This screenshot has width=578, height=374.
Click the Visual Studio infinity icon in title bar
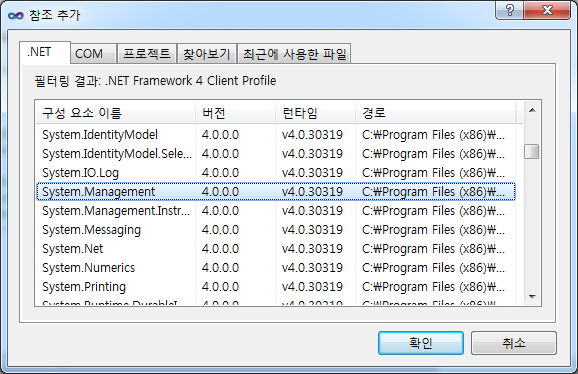pos(15,15)
